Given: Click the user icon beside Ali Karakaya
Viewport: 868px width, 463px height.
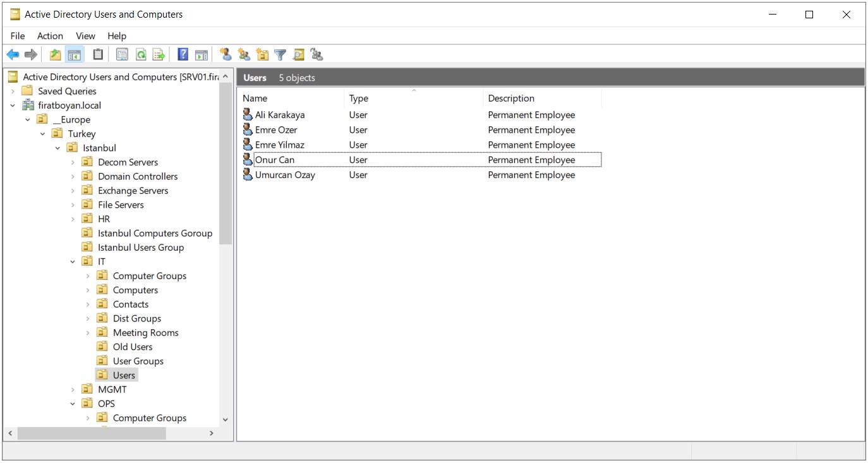Looking at the screenshot, I should click(x=248, y=115).
